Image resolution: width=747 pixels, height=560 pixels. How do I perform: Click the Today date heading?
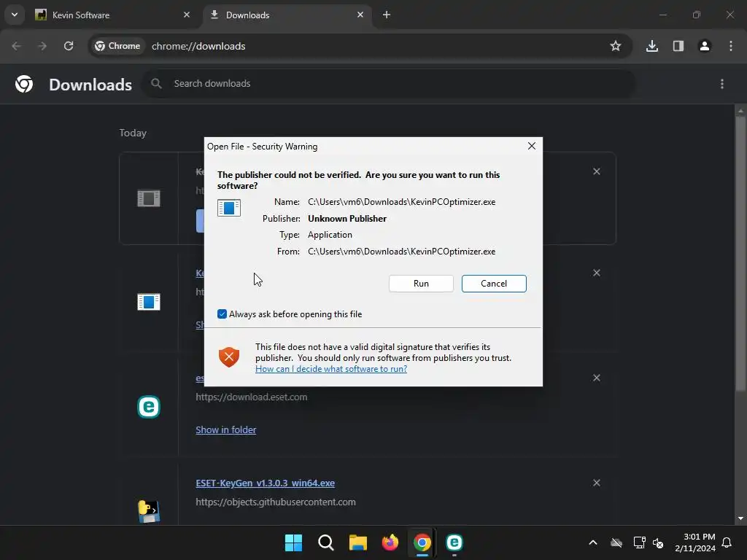pos(133,133)
